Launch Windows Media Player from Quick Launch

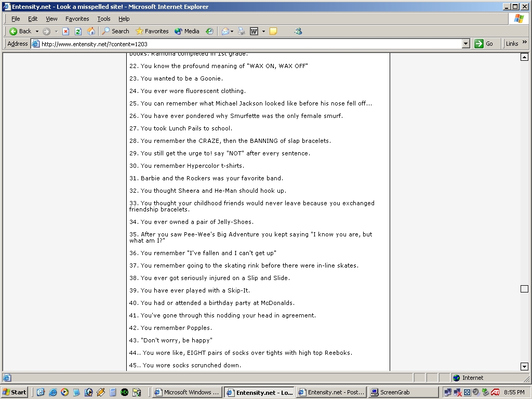pyautogui.click(x=64, y=392)
